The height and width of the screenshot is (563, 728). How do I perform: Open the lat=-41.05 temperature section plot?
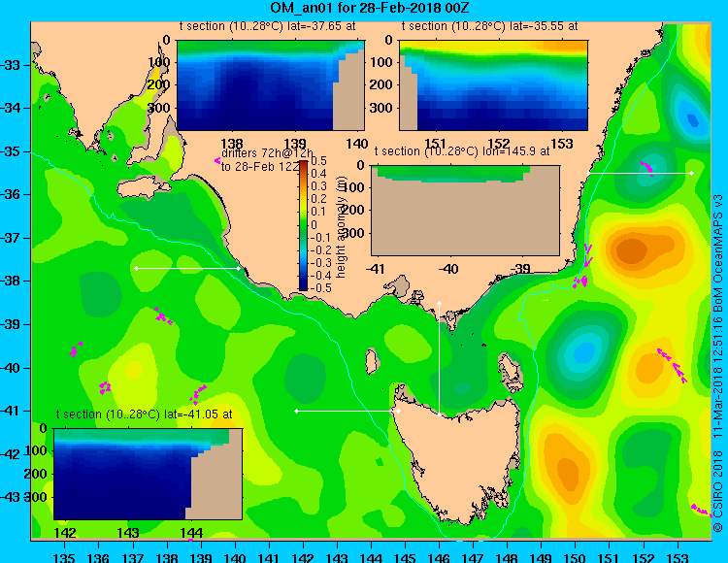click(x=148, y=474)
